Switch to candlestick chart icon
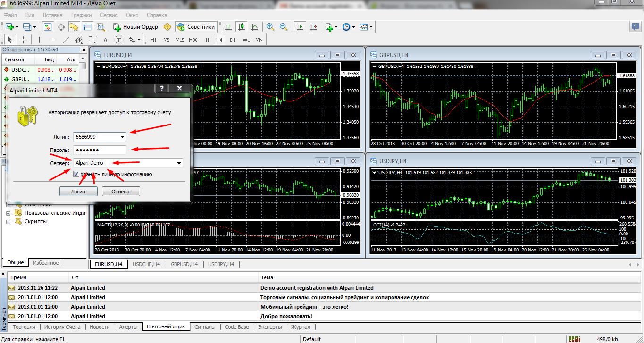The width and height of the screenshot is (644, 343). [242, 27]
